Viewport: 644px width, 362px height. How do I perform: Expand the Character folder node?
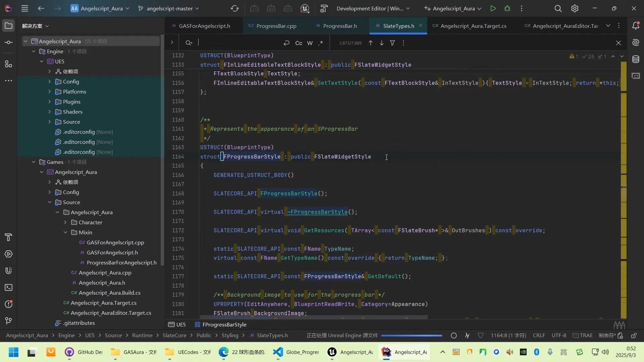point(65,222)
